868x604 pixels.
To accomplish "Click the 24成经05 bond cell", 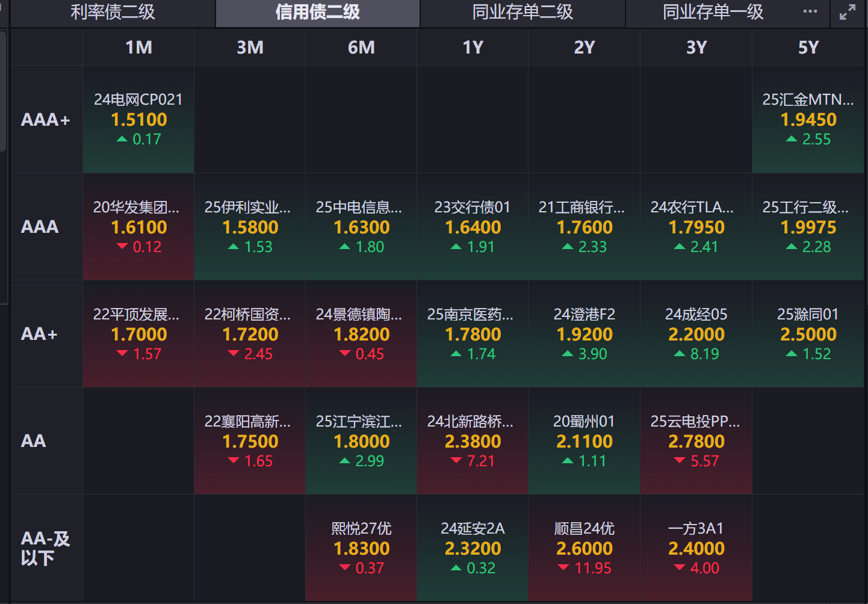I will click(x=696, y=334).
